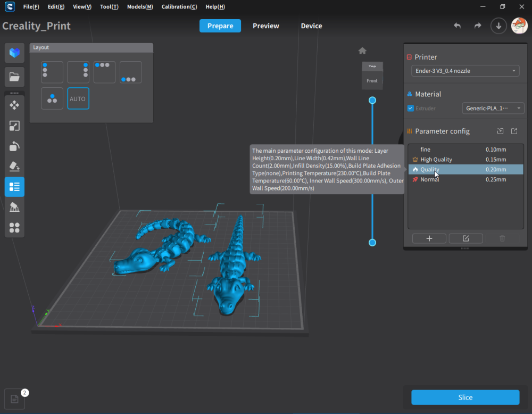Select the Move tool in left toolbar
Viewport: 532px width, 414px height.
(x=14, y=105)
